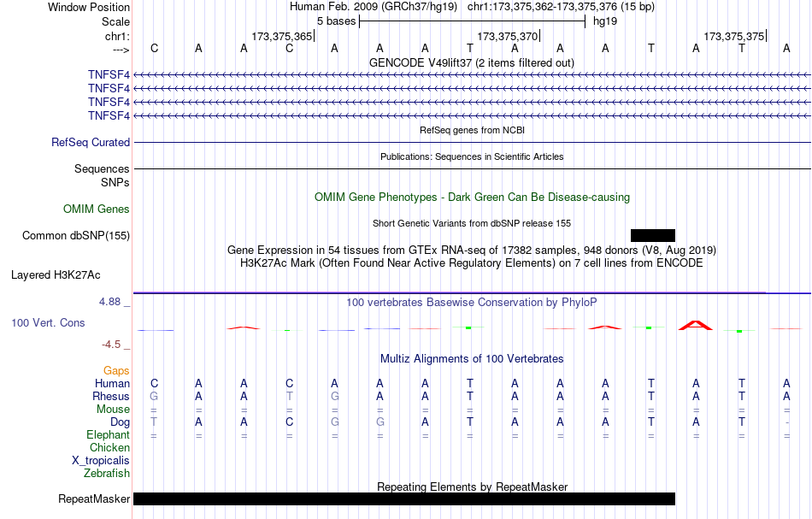Select the orange Gaps label

point(116,371)
